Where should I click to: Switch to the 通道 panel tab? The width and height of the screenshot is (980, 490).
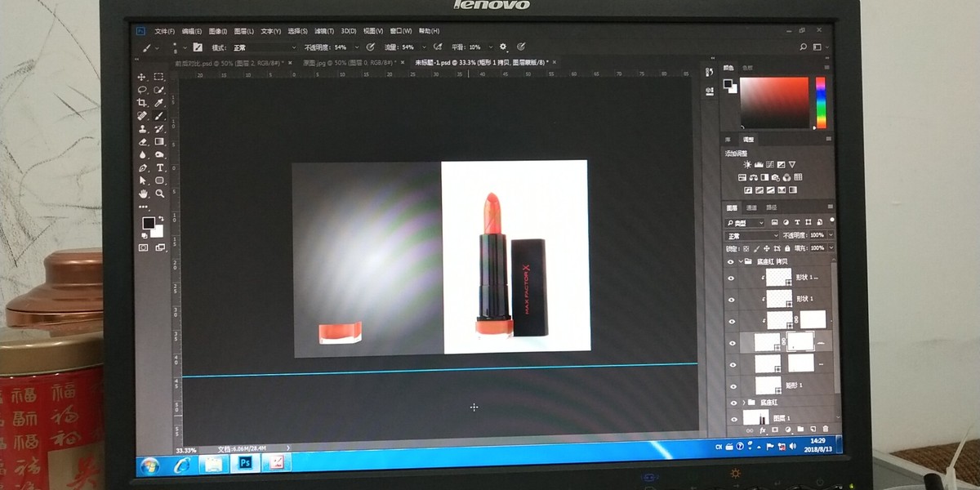pos(752,207)
